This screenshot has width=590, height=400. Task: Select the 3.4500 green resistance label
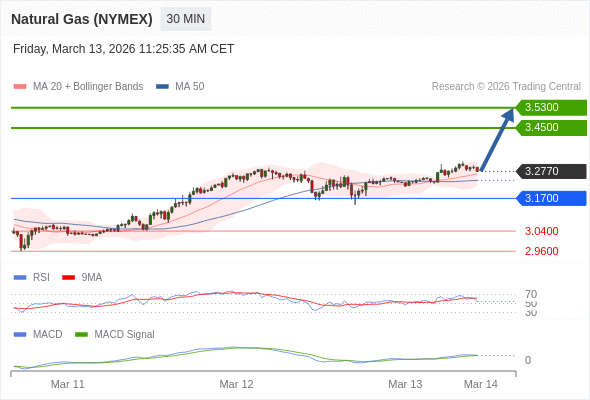click(x=551, y=128)
